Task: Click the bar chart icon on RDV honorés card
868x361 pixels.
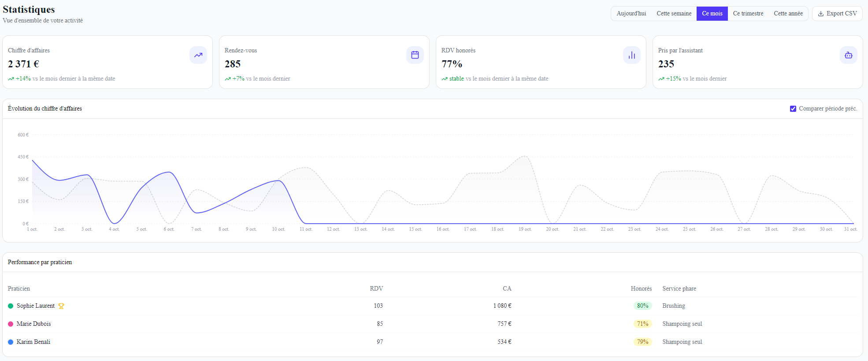Action: pyautogui.click(x=632, y=55)
